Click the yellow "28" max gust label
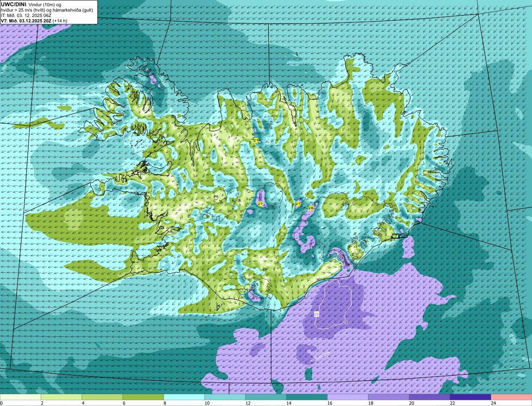The width and height of the screenshot is (532, 406). tap(310, 208)
